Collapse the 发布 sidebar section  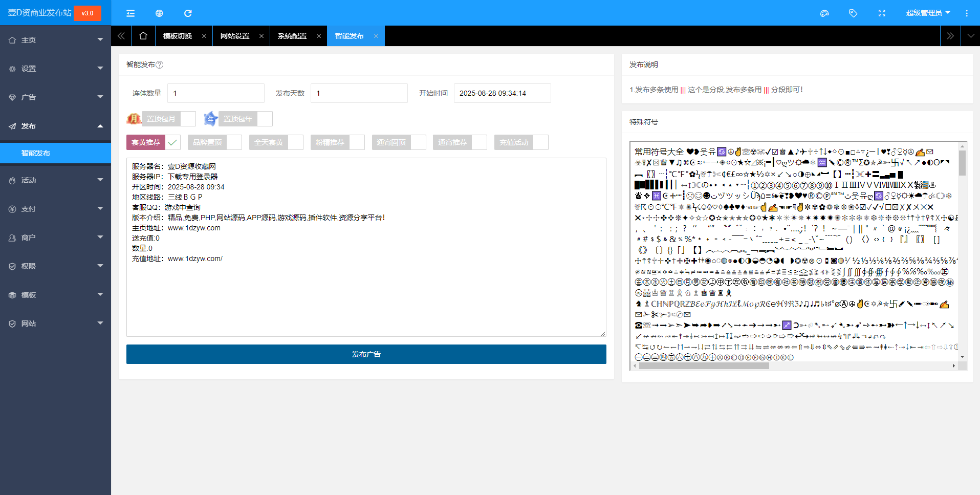(x=55, y=126)
